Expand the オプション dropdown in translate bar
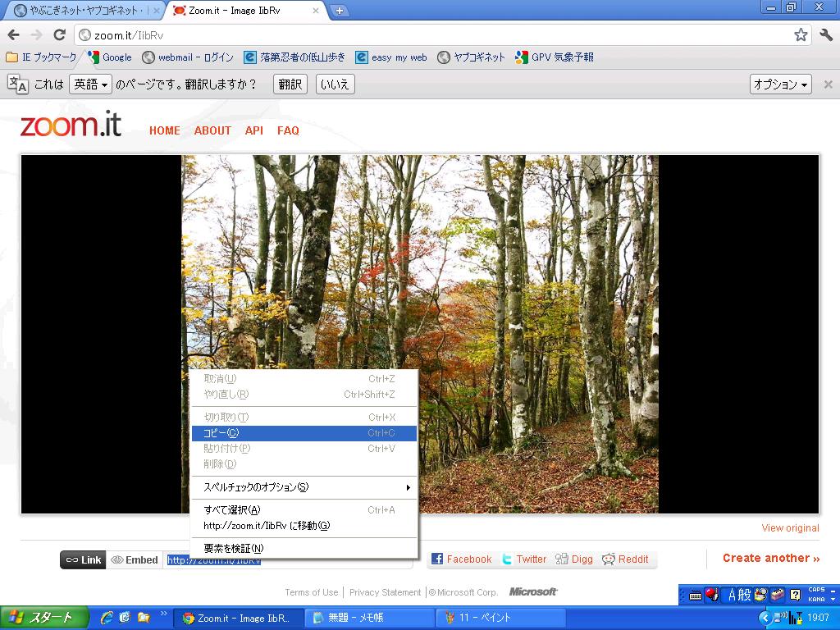 coord(780,84)
